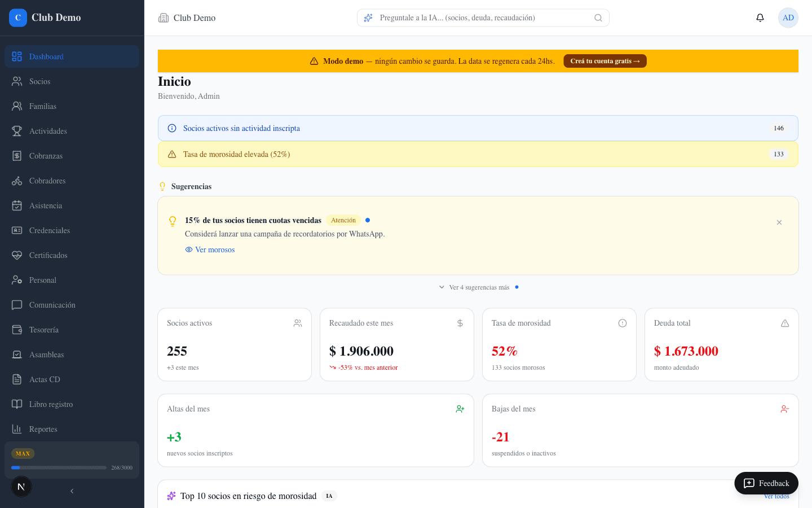Image resolution: width=812 pixels, height=508 pixels.
Task: Dismiss the morosos suggestion card
Action: pyautogui.click(x=779, y=222)
